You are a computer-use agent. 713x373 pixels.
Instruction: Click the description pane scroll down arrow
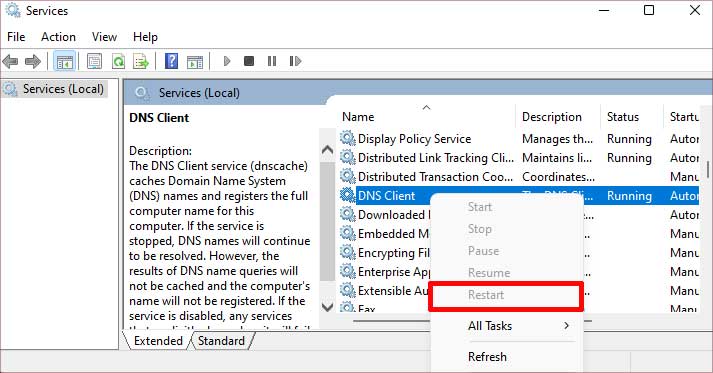tap(327, 306)
